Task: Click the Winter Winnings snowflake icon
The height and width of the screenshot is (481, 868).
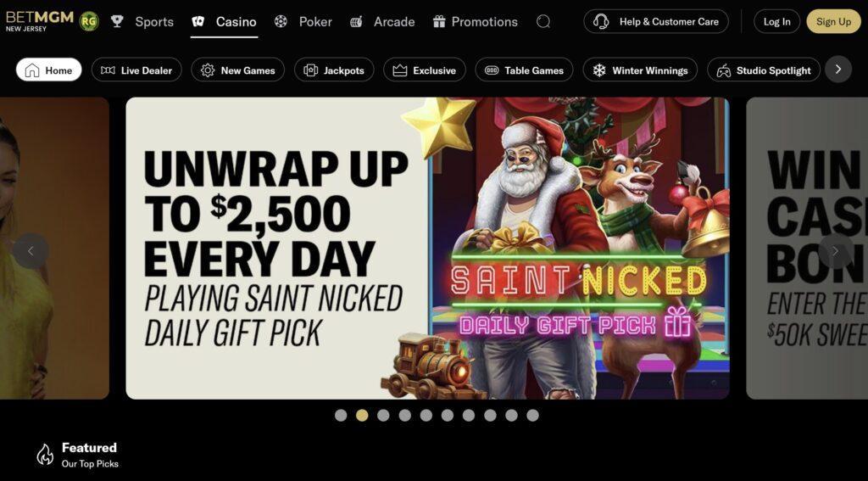Action: point(599,70)
